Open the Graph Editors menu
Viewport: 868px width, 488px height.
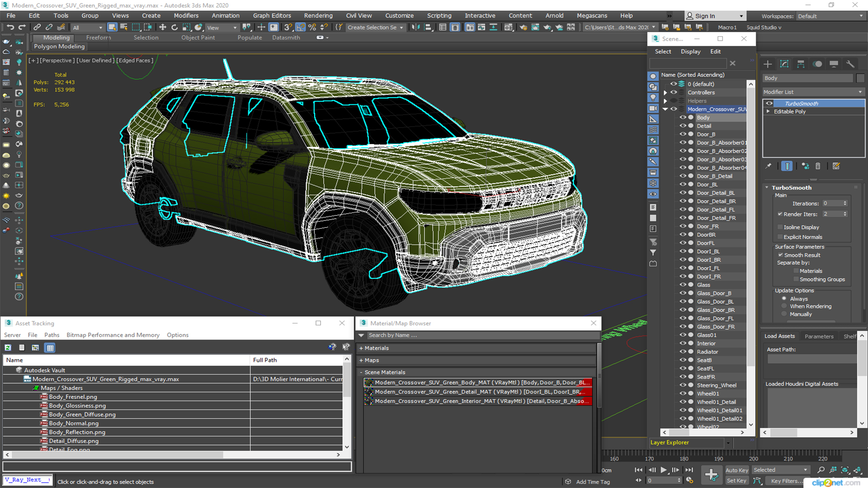(x=272, y=15)
